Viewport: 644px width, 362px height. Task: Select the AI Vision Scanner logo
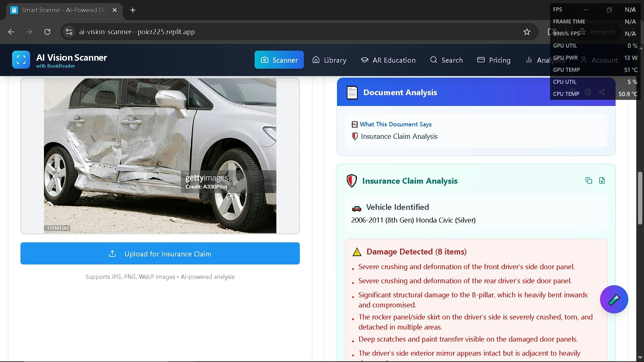point(21,59)
